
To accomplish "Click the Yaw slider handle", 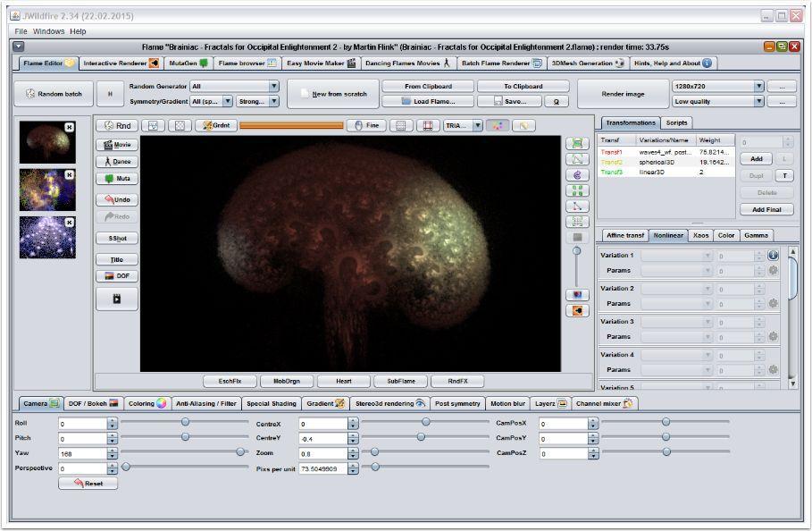I will [240, 451].
